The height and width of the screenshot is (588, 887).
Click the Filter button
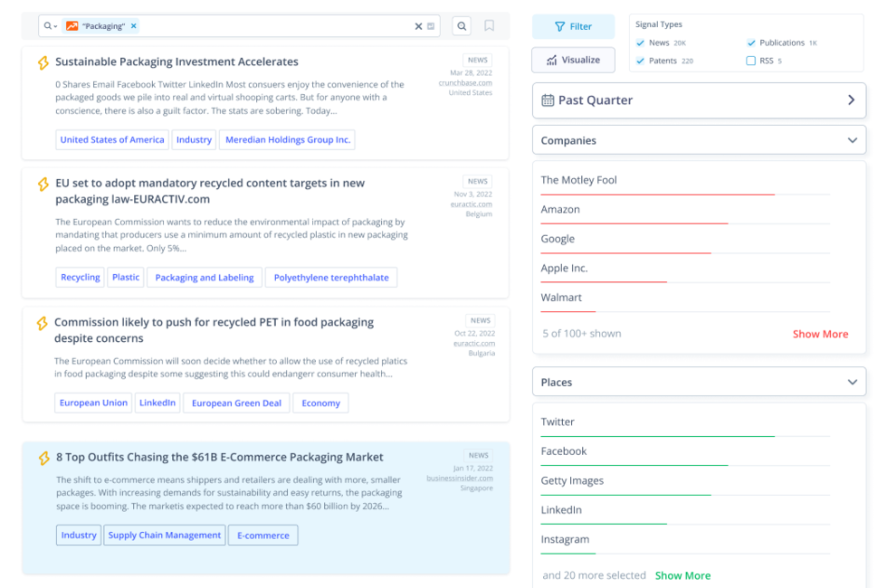(x=573, y=26)
